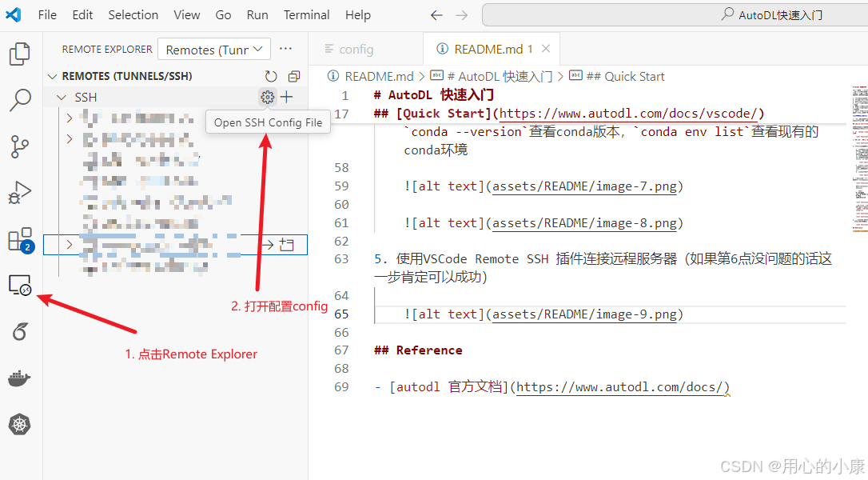Go back with the navigation arrow
Viewport: 868px width, 480px height.
(x=436, y=15)
